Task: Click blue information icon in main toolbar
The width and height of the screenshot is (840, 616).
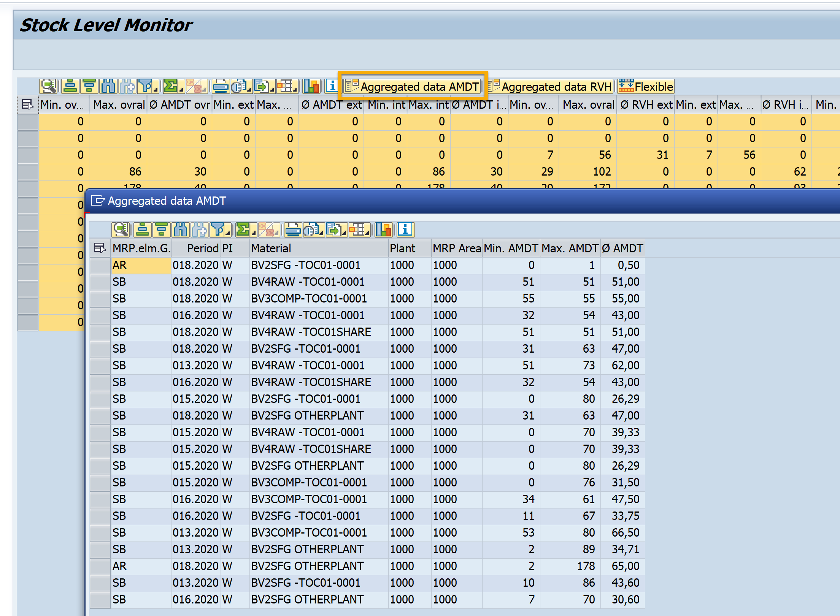Action: 332,86
